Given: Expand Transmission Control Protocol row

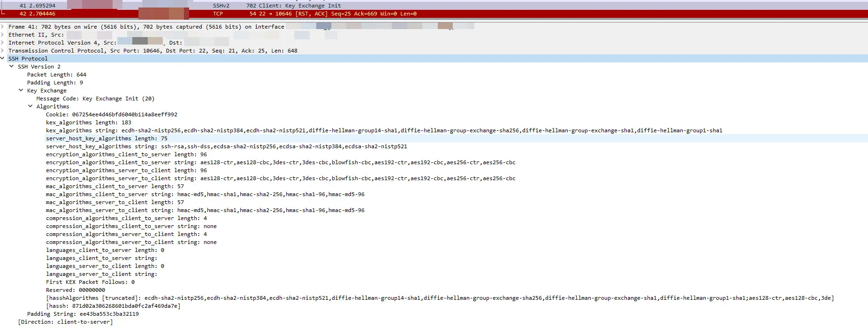Looking at the screenshot, I should click(x=3, y=51).
